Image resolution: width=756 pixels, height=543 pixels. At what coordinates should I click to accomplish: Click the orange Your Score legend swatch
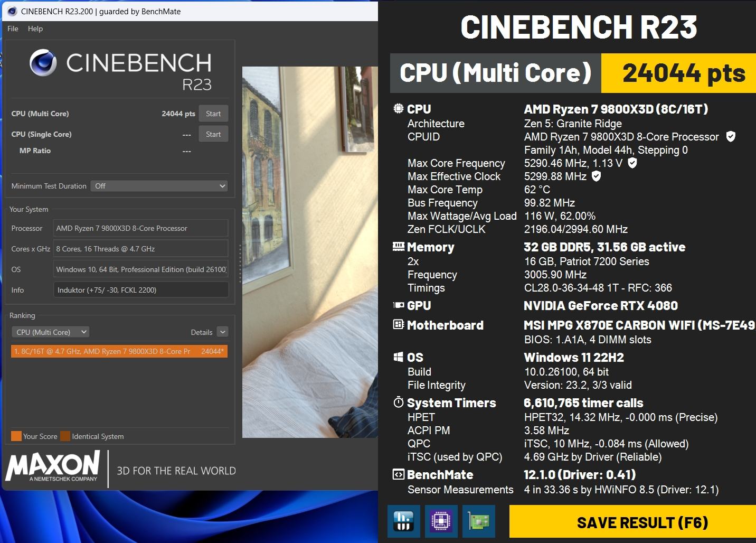tap(16, 436)
